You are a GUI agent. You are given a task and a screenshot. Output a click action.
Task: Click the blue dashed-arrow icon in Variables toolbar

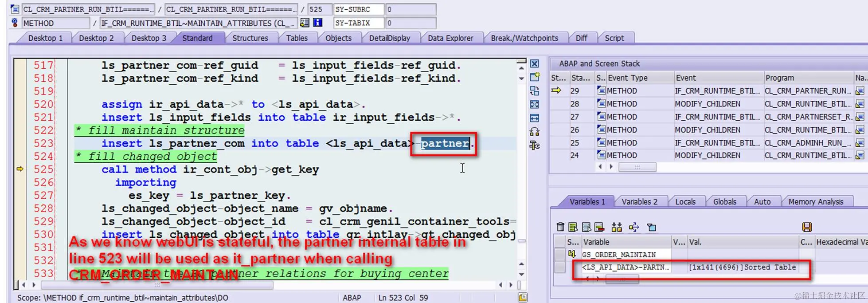tap(634, 227)
